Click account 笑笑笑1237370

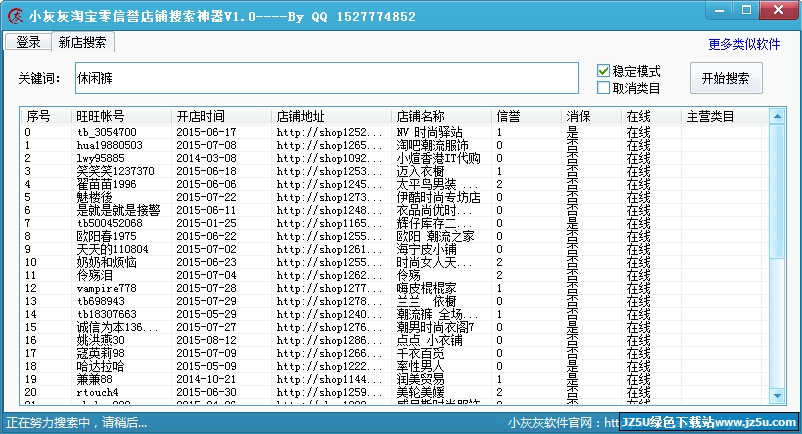pyautogui.click(x=115, y=171)
